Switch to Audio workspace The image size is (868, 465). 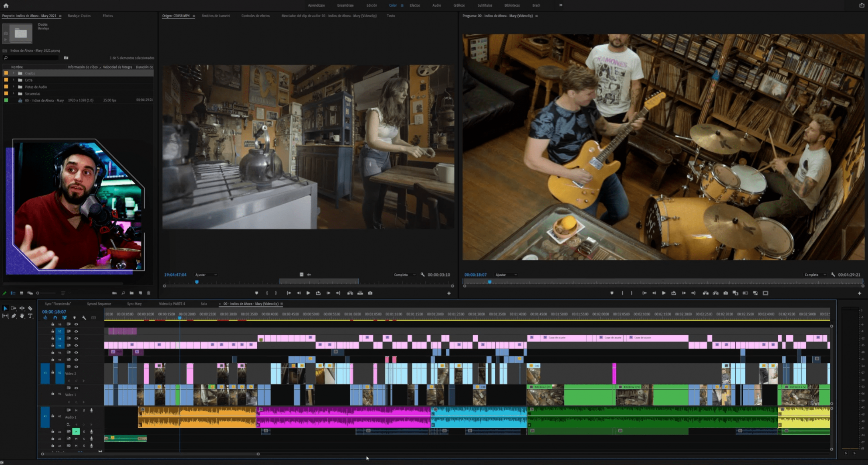pos(436,5)
